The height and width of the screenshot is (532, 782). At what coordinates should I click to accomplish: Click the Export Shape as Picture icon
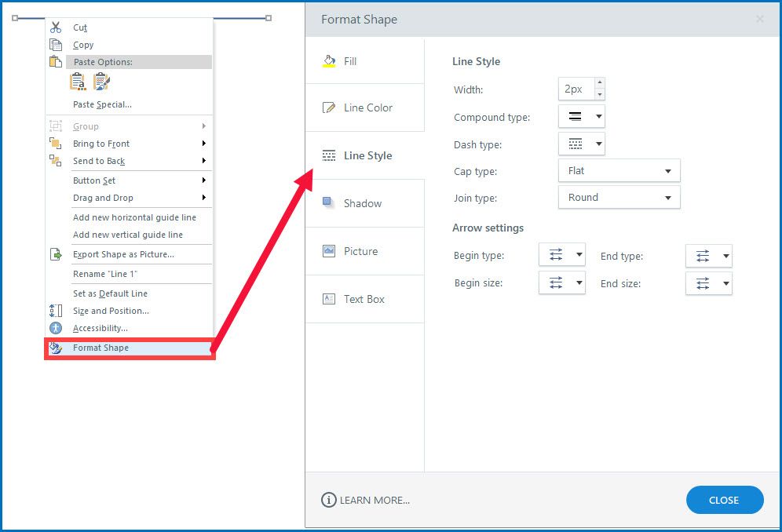point(56,254)
